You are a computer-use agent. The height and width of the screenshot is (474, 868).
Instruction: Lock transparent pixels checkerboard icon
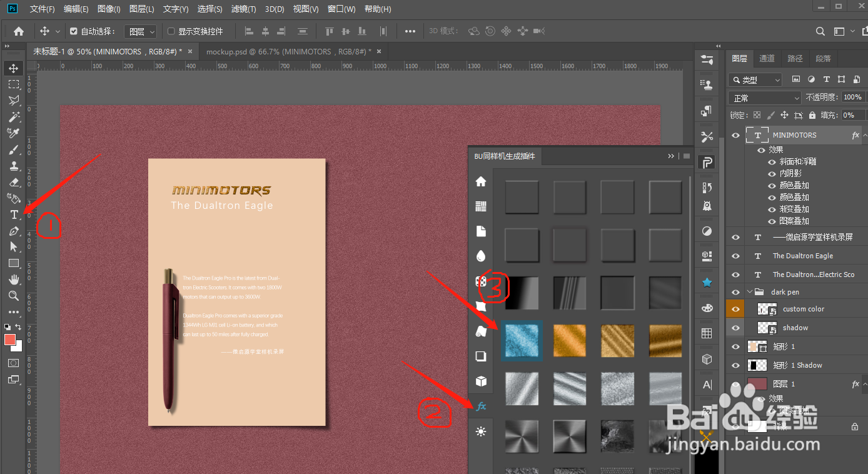757,116
